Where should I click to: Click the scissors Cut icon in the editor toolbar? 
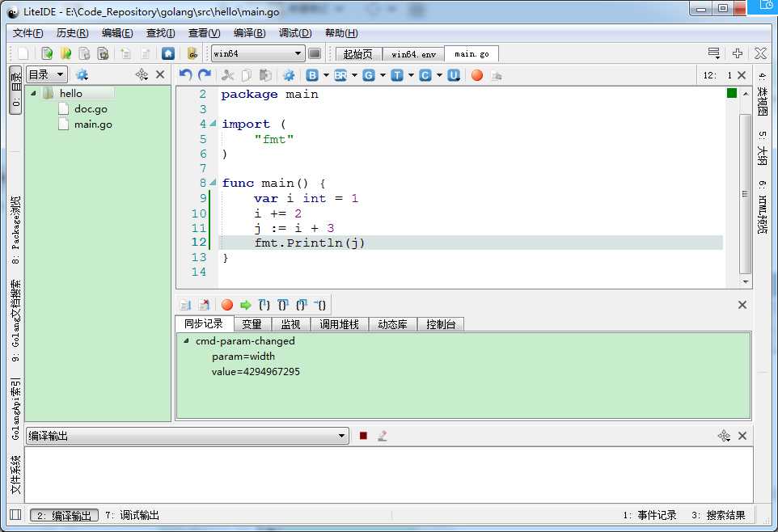(x=228, y=75)
